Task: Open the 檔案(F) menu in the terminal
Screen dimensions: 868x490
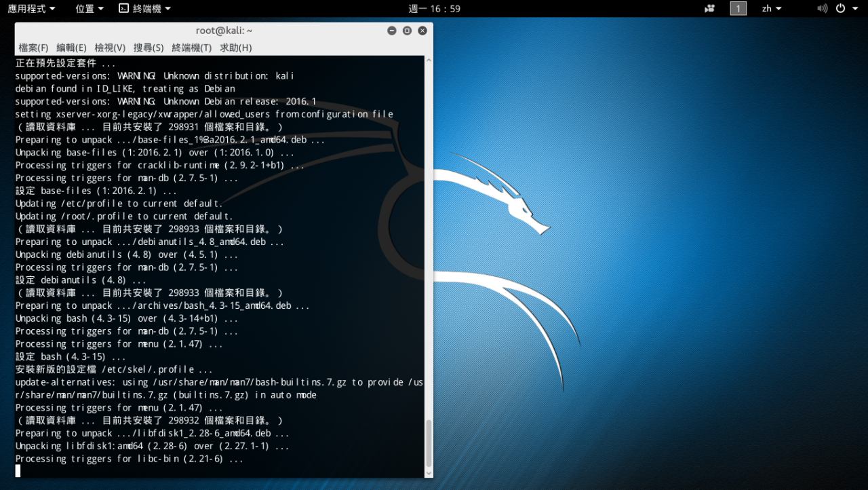Action: click(34, 48)
